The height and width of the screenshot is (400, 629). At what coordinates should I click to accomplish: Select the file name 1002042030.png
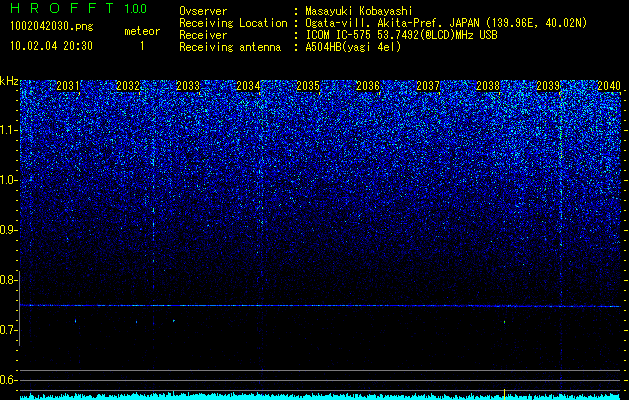[52, 27]
